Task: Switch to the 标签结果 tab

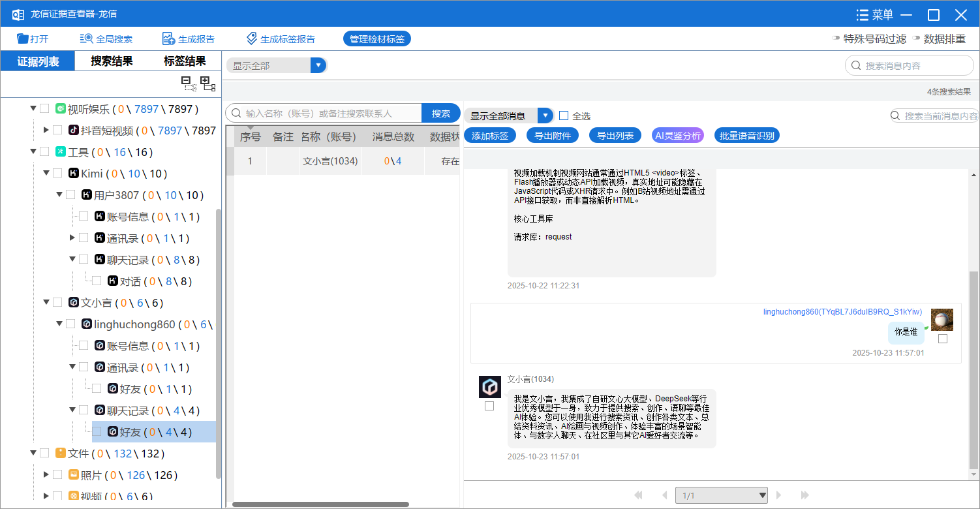Action: click(185, 60)
